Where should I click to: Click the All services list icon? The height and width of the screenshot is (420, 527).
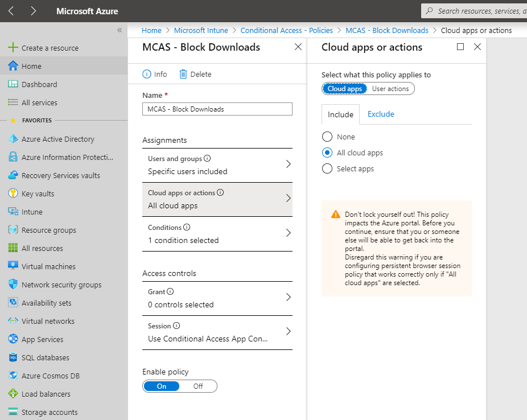coord(13,102)
